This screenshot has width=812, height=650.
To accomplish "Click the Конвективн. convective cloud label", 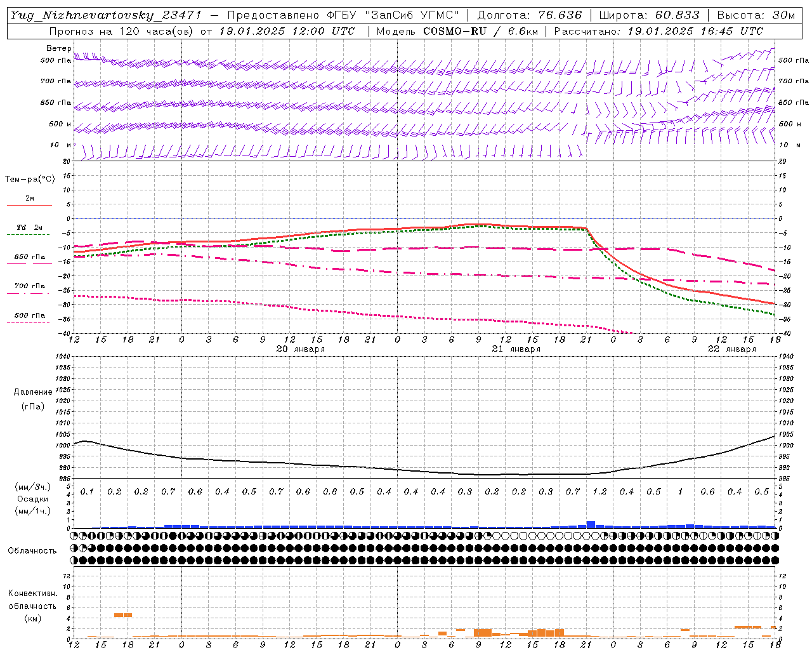I will tap(32, 594).
